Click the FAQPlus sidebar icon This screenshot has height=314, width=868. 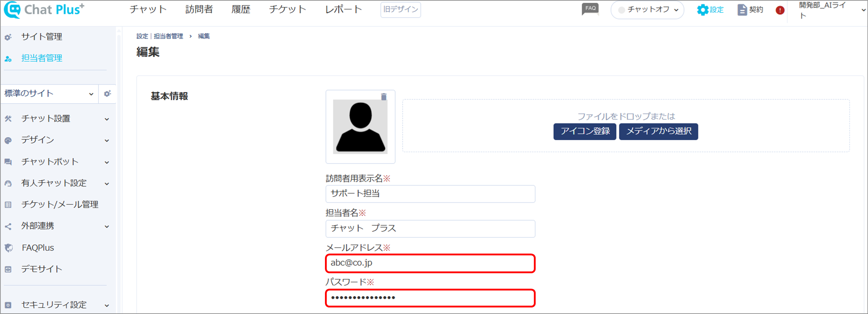tap(8, 248)
